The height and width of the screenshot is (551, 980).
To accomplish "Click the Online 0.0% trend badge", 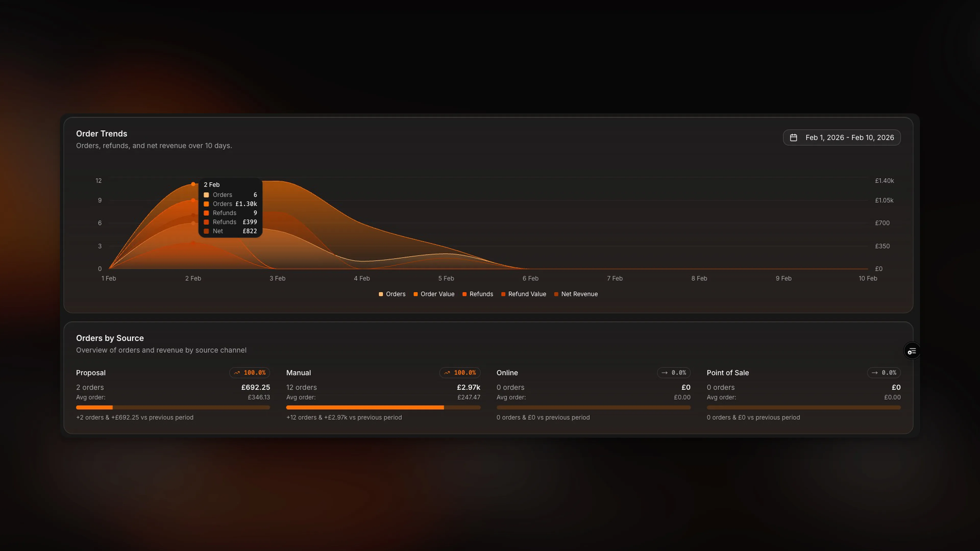I will coord(673,373).
